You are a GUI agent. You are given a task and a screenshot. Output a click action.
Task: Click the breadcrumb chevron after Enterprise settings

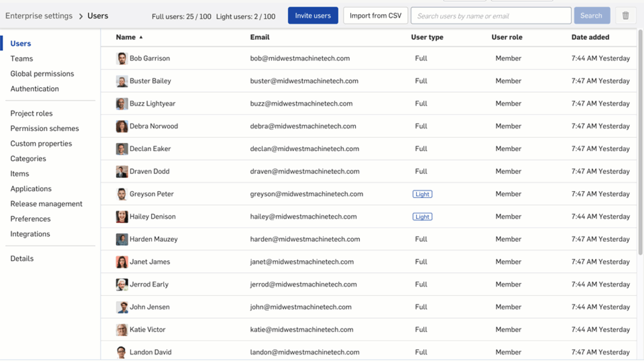pos(80,16)
